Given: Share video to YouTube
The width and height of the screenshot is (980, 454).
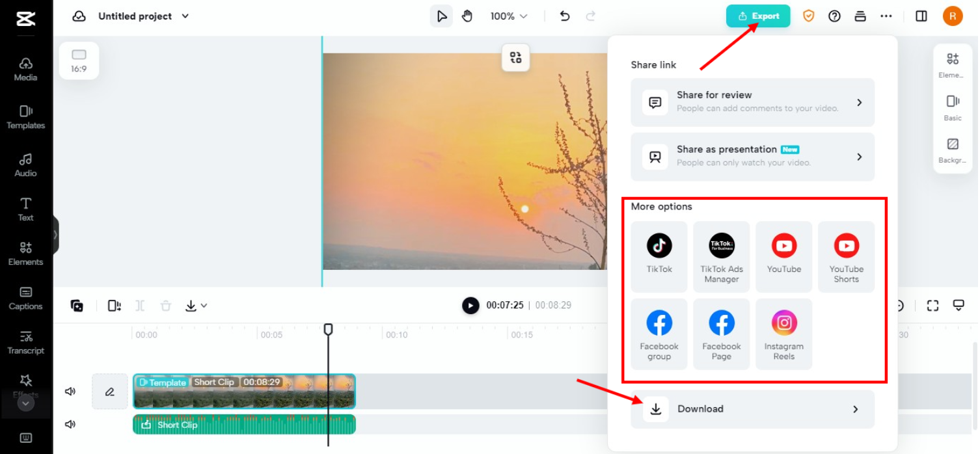Looking at the screenshot, I should pyautogui.click(x=784, y=256).
